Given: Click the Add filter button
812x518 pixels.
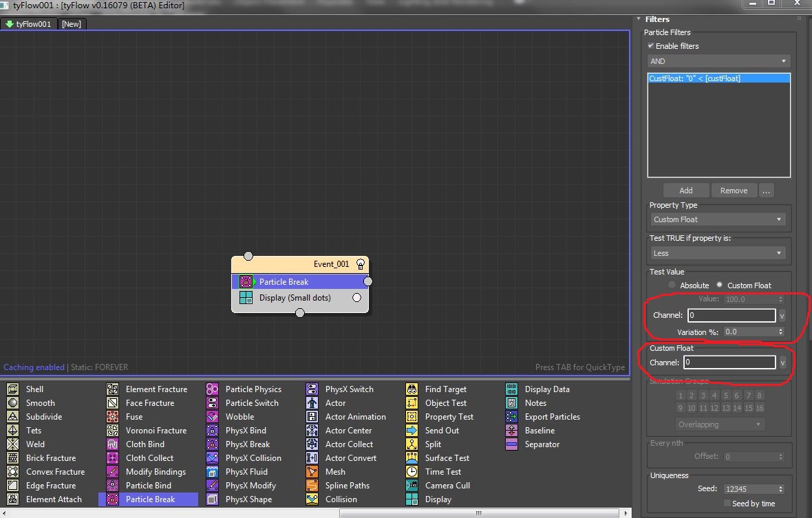Looking at the screenshot, I should [685, 191].
